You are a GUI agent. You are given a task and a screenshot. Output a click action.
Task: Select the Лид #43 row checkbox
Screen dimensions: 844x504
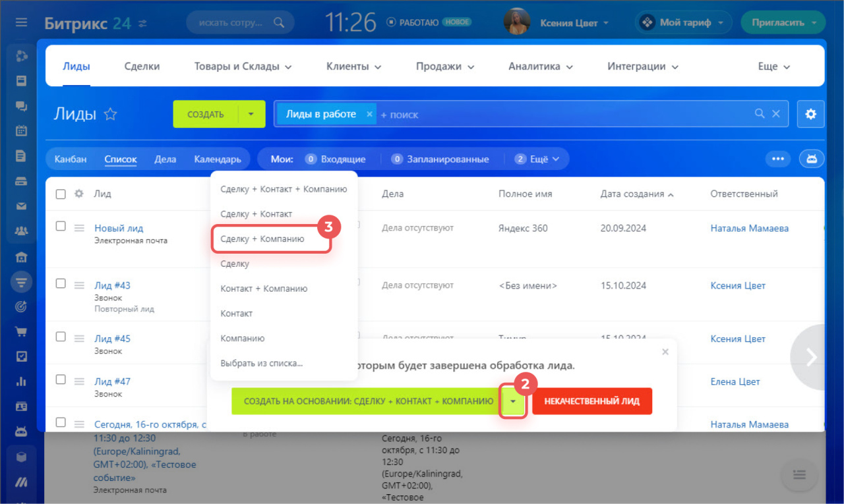point(61,283)
